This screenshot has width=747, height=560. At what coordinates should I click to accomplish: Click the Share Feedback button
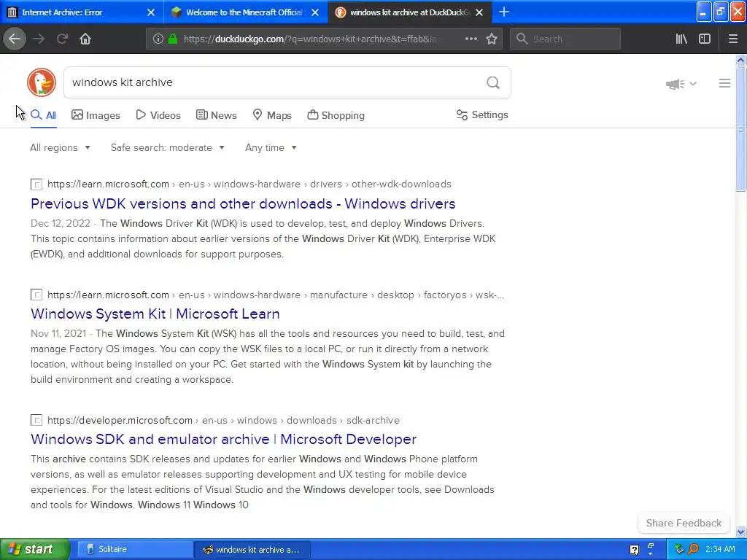tap(684, 523)
